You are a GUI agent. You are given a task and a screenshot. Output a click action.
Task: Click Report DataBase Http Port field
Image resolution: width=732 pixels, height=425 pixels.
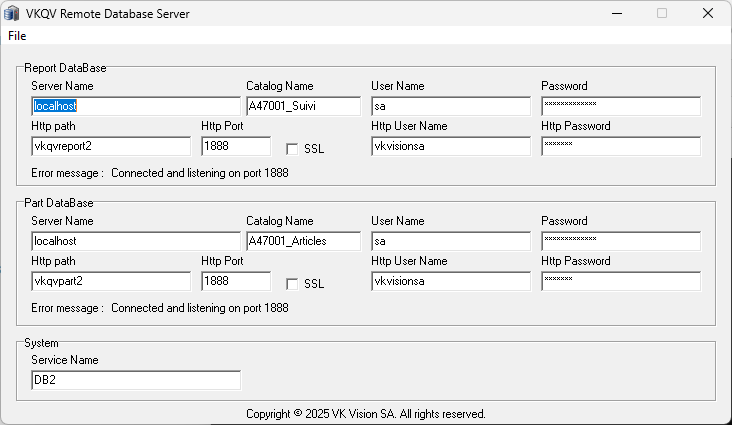point(235,146)
